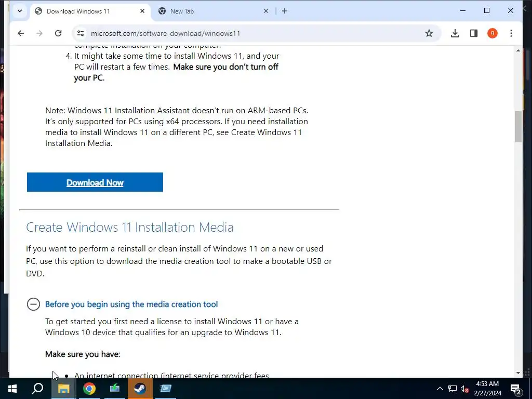Viewport: 532px width, 399px height.
Task: Click the 'Make sure you have:' text
Action: pos(83,354)
